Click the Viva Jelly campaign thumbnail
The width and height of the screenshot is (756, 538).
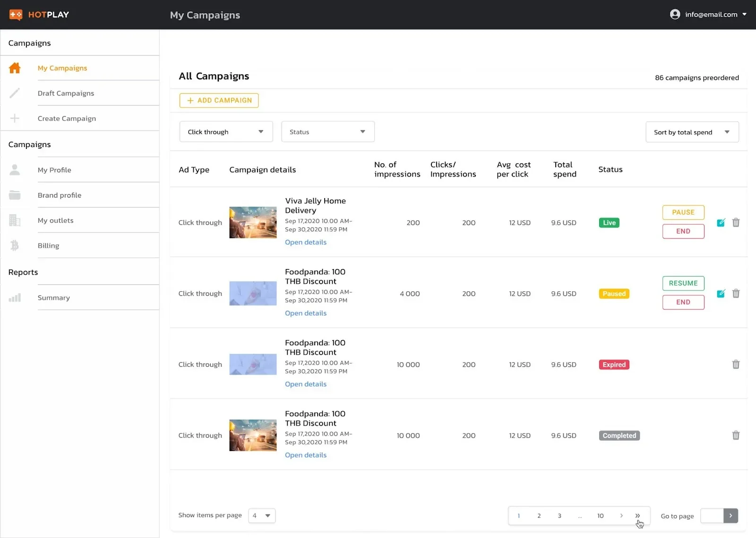click(253, 222)
